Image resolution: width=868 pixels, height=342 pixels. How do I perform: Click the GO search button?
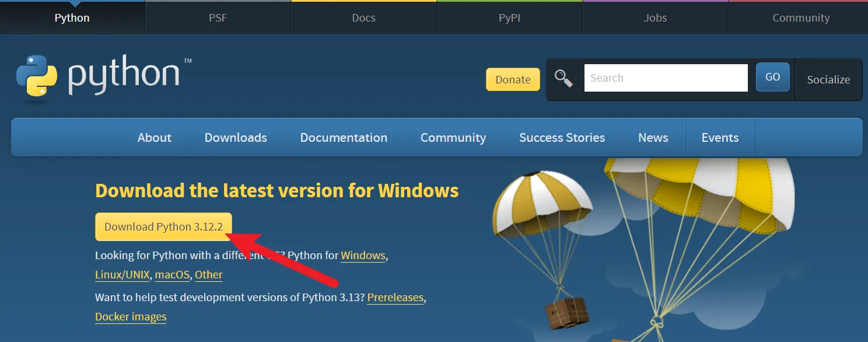(773, 77)
